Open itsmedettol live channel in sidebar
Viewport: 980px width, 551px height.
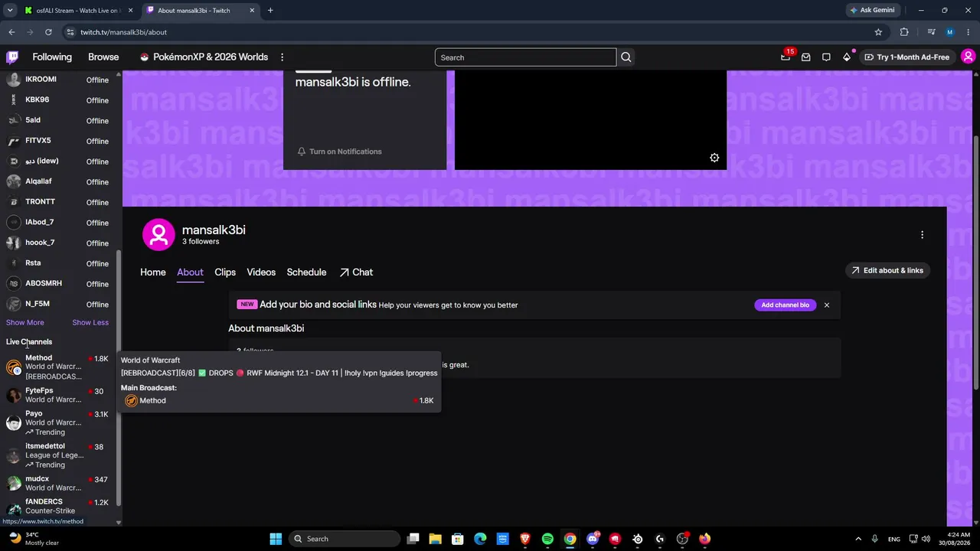click(57, 455)
